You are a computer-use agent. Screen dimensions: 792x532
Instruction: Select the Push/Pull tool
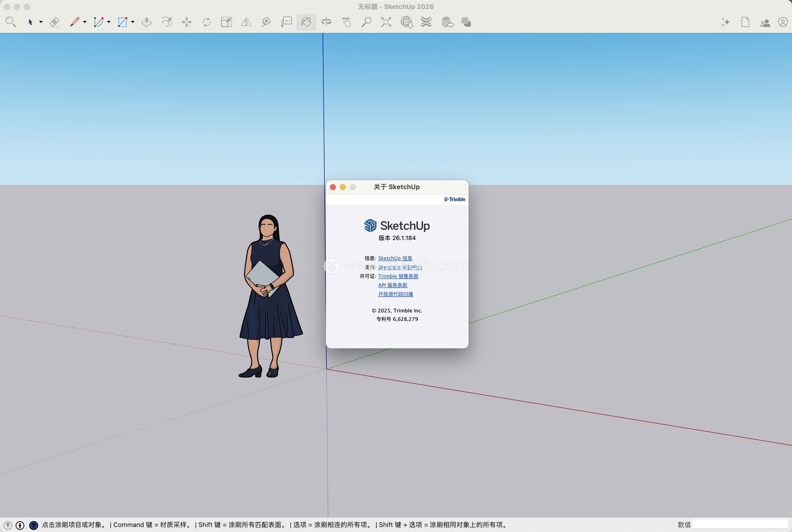(x=146, y=22)
